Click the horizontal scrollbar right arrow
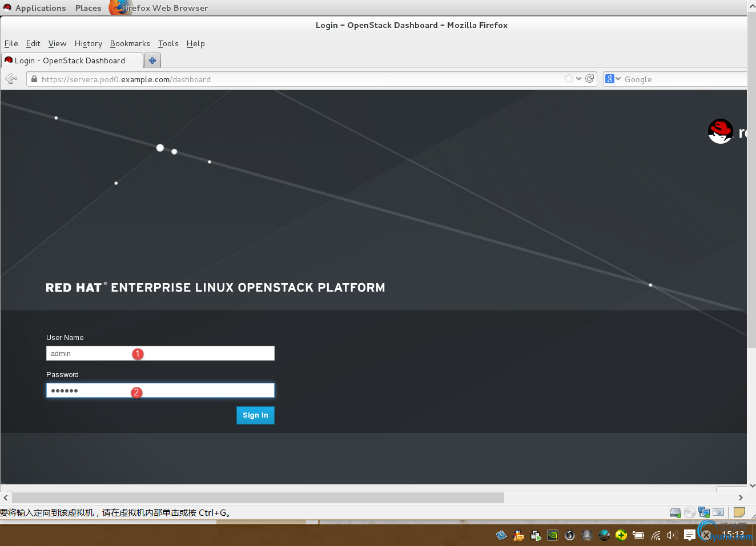The height and width of the screenshot is (546, 756). point(741,498)
